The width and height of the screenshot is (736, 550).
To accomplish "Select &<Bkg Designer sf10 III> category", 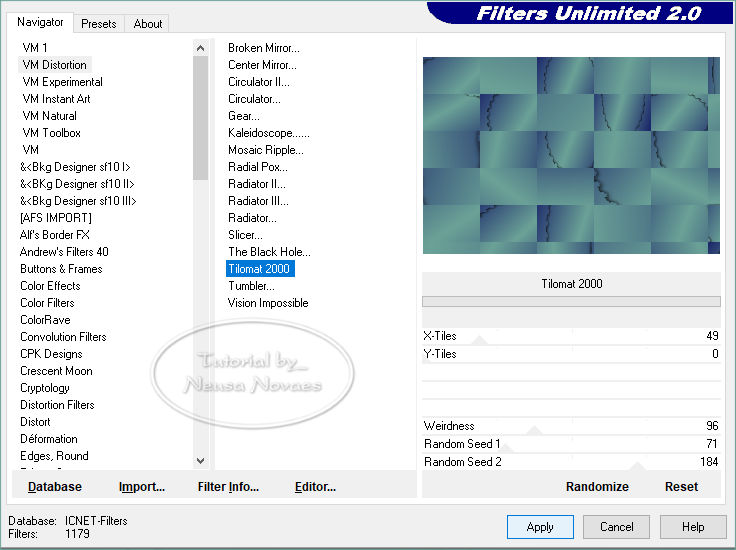I will tap(78, 201).
